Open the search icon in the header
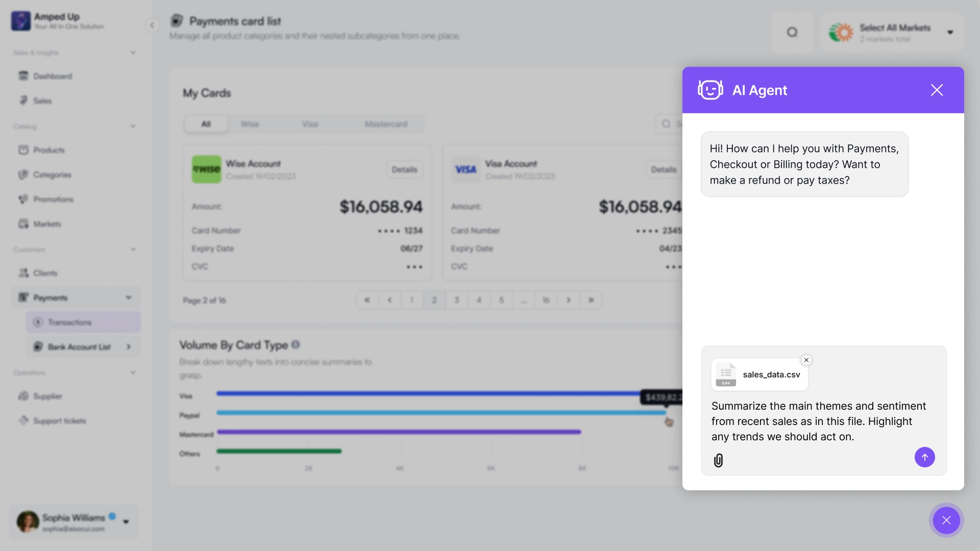The height and width of the screenshot is (551, 980). (x=792, y=32)
